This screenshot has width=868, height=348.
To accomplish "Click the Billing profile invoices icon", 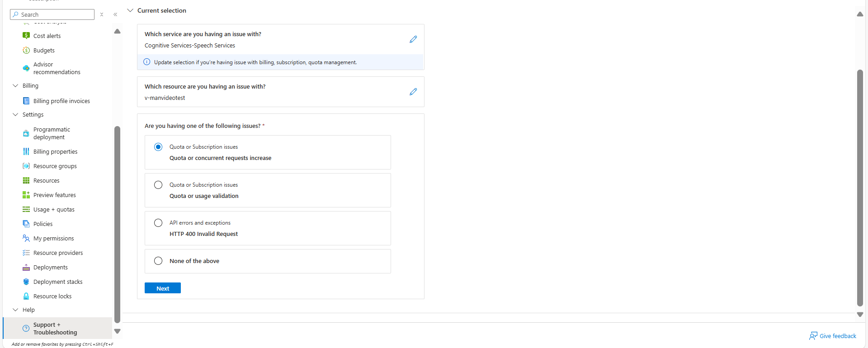I will tap(26, 101).
